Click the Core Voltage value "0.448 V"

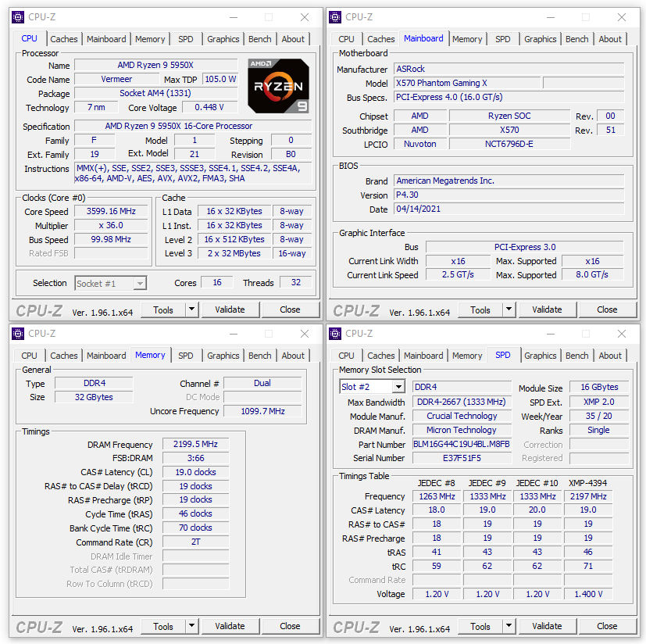209,107
